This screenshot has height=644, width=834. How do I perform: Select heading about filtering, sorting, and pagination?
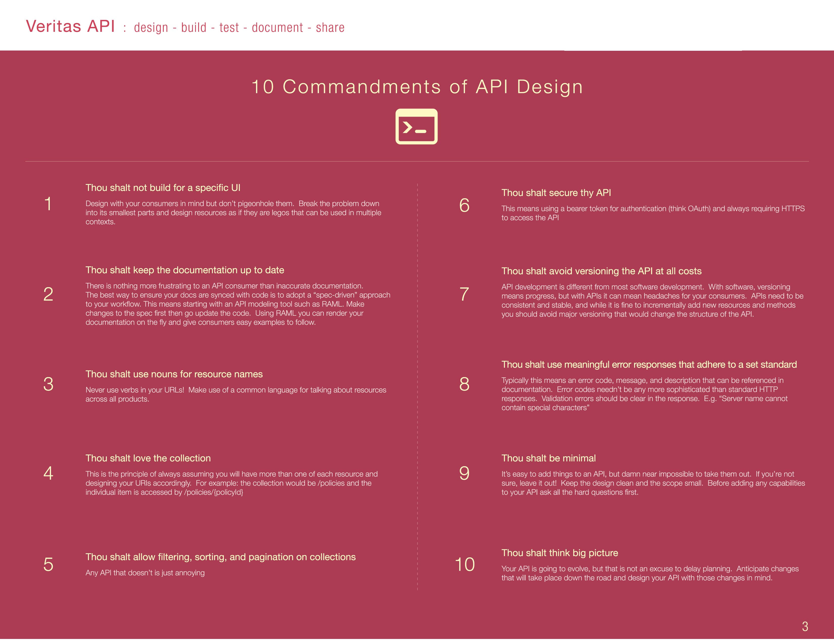(x=220, y=557)
